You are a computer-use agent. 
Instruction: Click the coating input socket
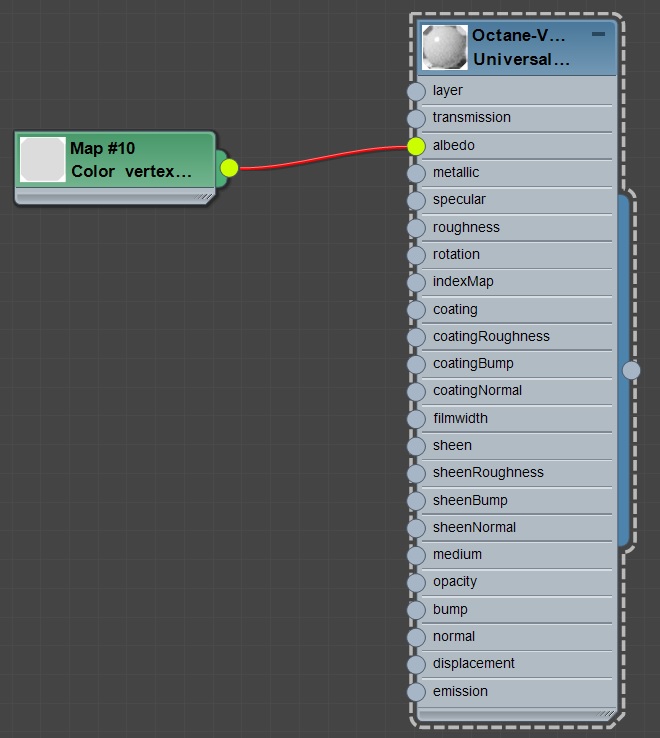[416, 310]
